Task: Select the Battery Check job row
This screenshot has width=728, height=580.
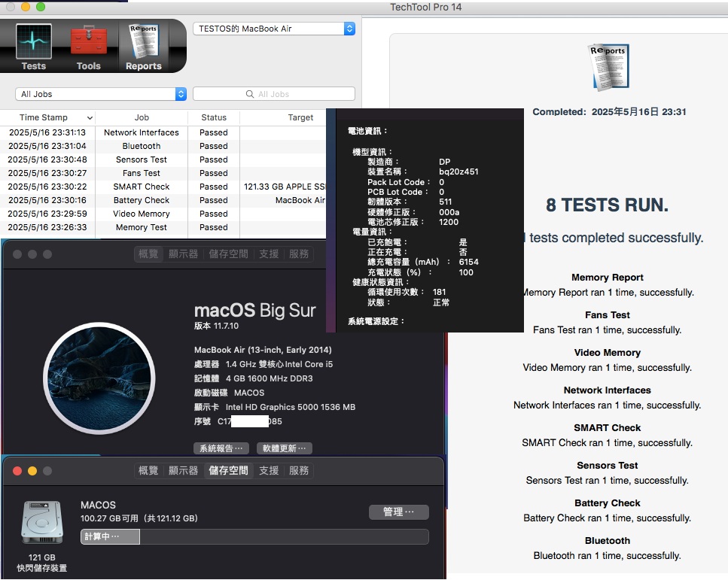Action: (x=163, y=200)
